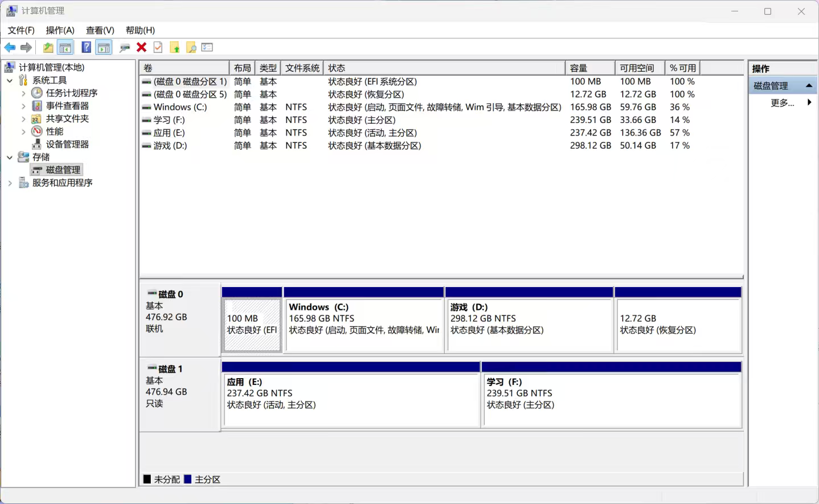Select the 应用 (E:) partition block on Disk 1
Image resolution: width=819 pixels, height=504 pixels.
click(351, 395)
